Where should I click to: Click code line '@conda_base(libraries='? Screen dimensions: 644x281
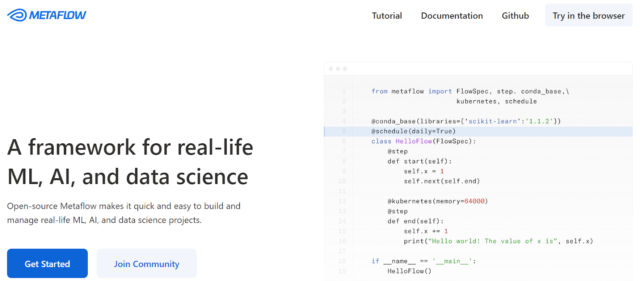click(x=466, y=121)
